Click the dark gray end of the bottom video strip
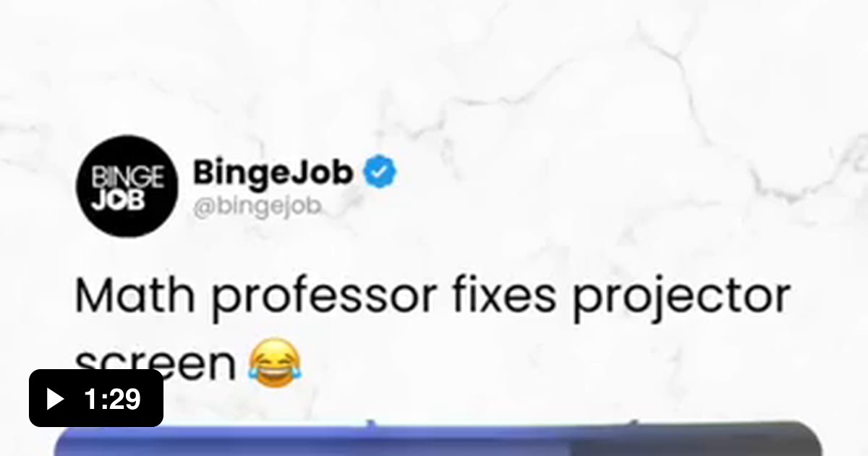 [703, 440]
